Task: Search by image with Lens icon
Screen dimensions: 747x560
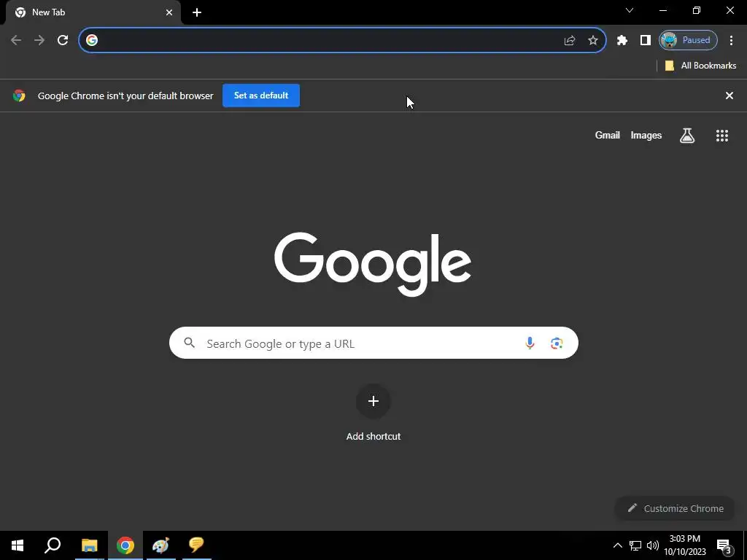Action: tap(557, 343)
